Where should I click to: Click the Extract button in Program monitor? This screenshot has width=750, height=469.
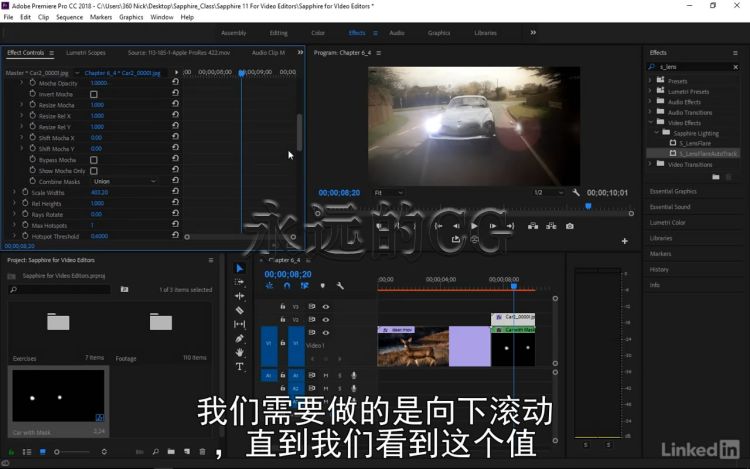(551, 226)
